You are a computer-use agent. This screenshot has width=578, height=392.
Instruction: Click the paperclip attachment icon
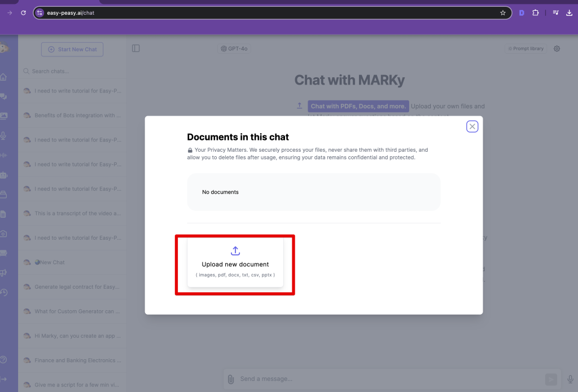coord(231,379)
